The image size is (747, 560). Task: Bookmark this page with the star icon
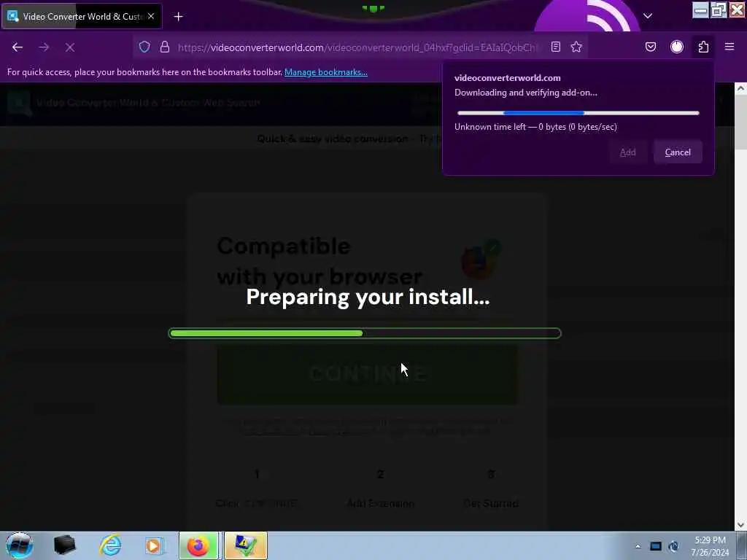point(576,47)
